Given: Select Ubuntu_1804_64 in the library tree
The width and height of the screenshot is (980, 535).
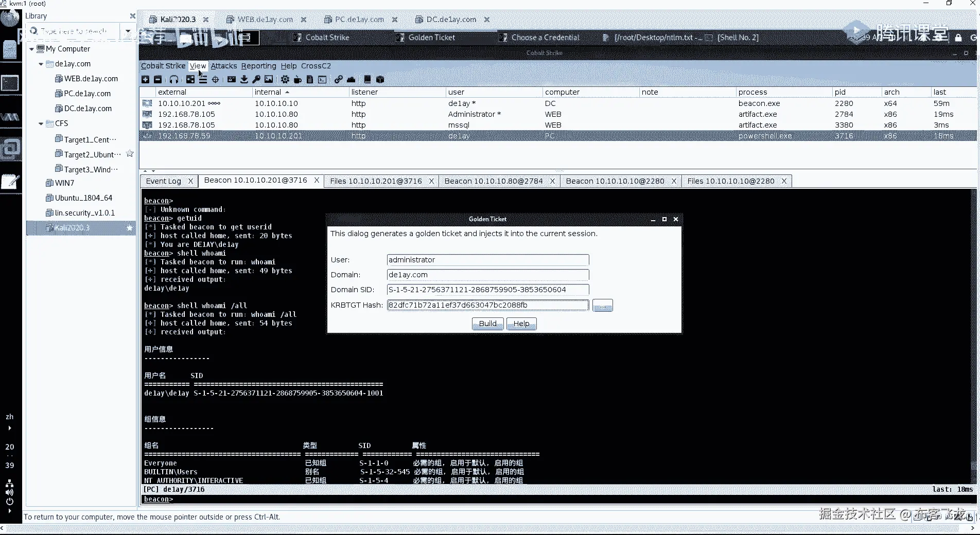Looking at the screenshot, I should coord(83,198).
